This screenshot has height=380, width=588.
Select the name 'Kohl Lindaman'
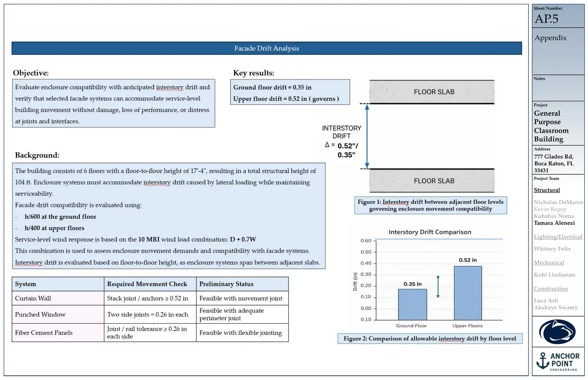[x=555, y=275]
